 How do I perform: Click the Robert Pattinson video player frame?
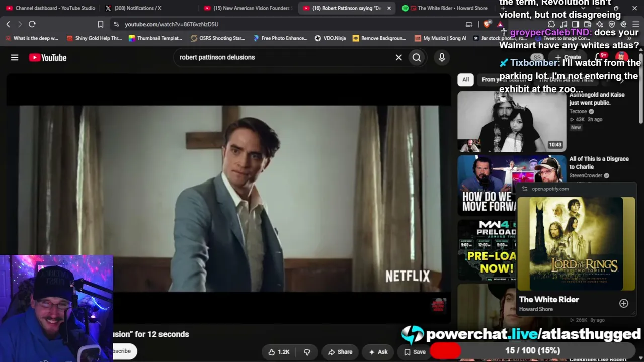229,198
